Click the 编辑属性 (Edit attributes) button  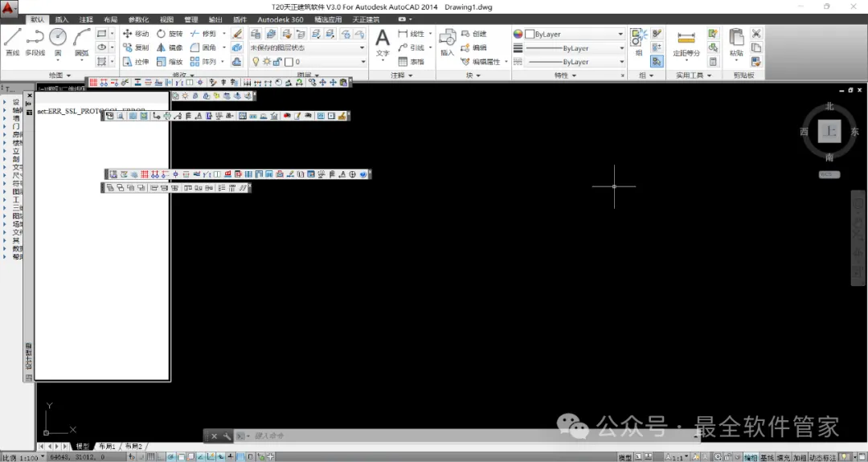point(481,61)
